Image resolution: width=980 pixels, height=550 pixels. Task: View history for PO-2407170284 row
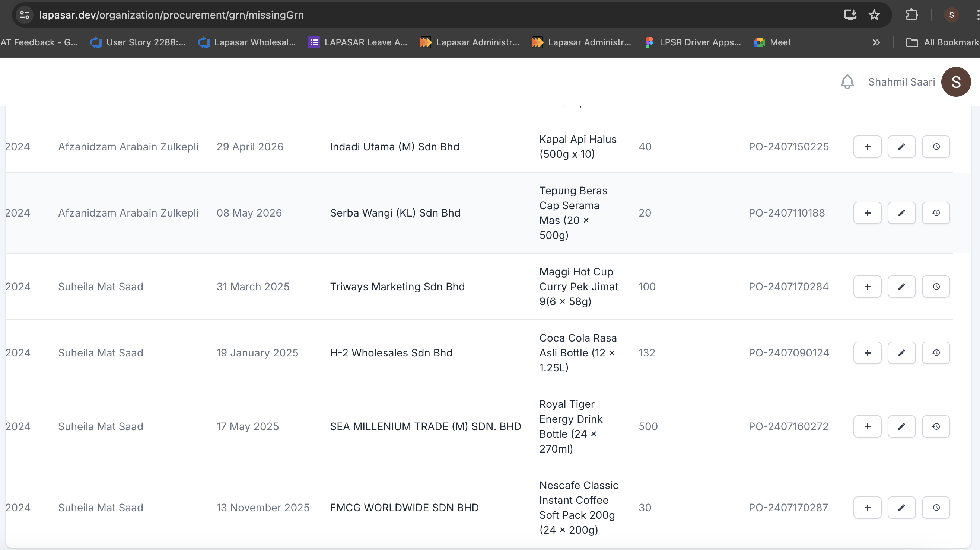(935, 287)
